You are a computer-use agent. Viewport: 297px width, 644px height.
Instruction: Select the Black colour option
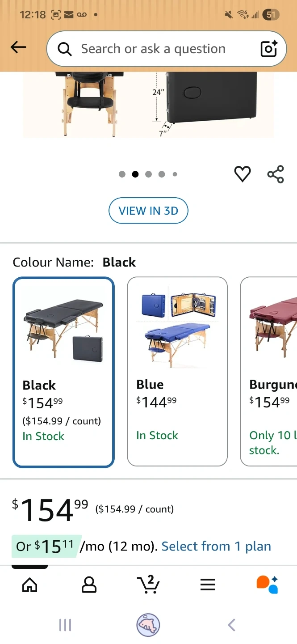pos(63,372)
